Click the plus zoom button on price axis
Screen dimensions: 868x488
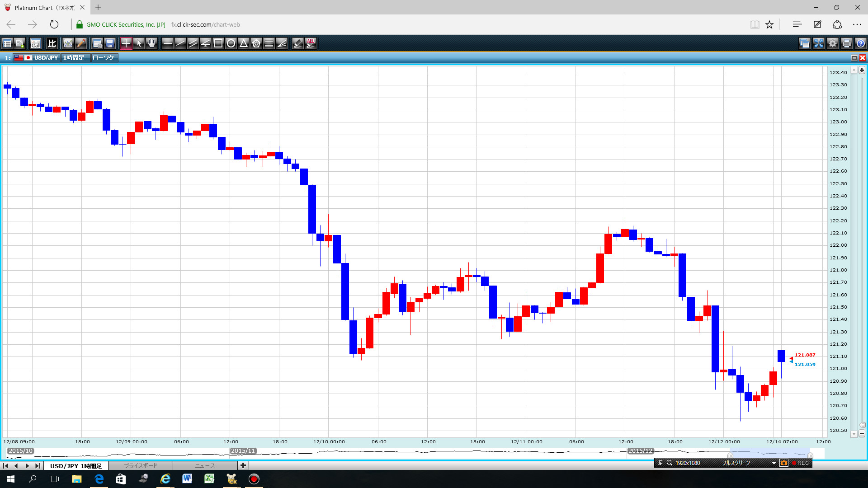click(x=862, y=70)
